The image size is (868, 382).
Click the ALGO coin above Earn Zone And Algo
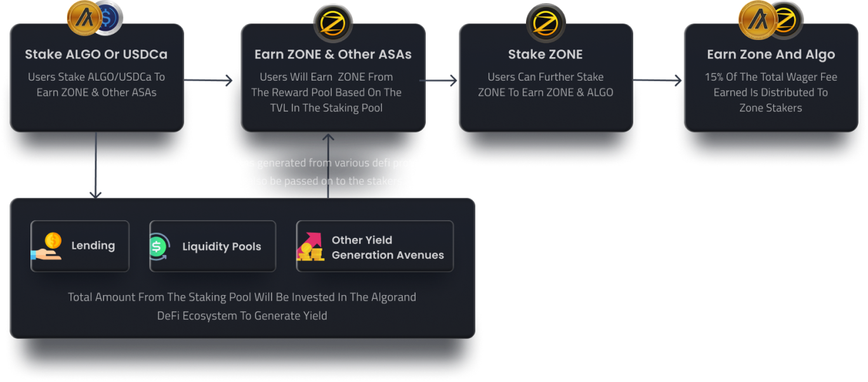pyautogui.click(x=758, y=19)
